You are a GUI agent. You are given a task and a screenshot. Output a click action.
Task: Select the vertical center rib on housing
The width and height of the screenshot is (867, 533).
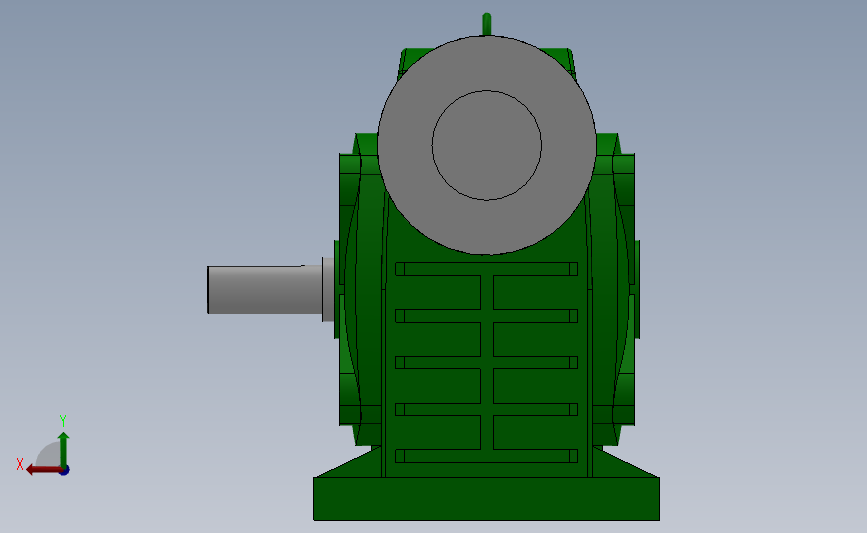click(487, 362)
